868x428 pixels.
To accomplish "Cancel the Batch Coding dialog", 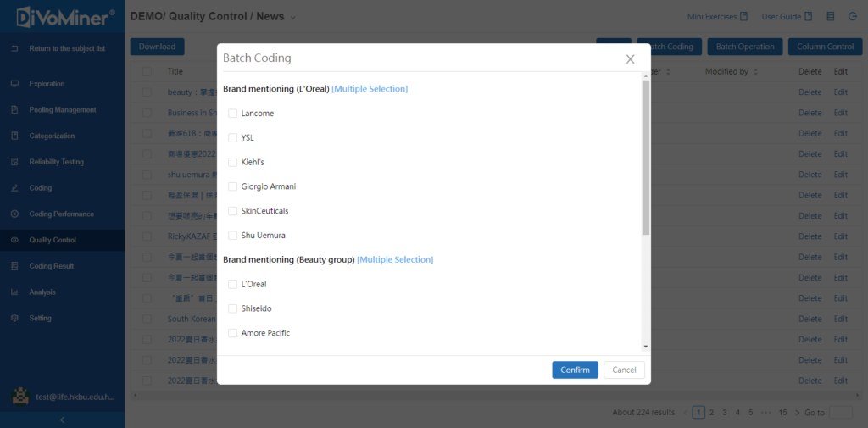I will pyautogui.click(x=624, y=370).
